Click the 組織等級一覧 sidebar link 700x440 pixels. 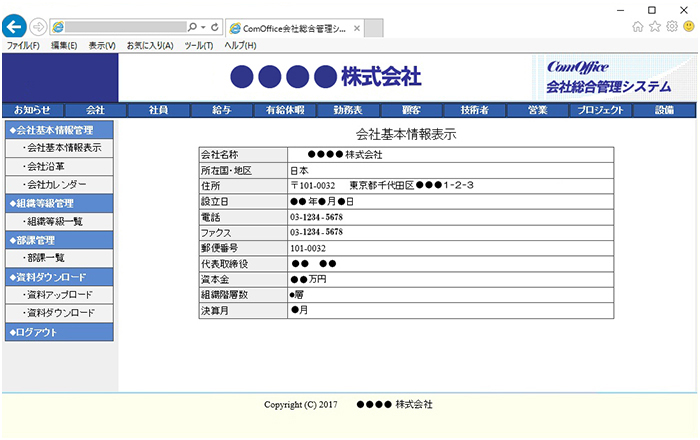(x=55, y=222)
